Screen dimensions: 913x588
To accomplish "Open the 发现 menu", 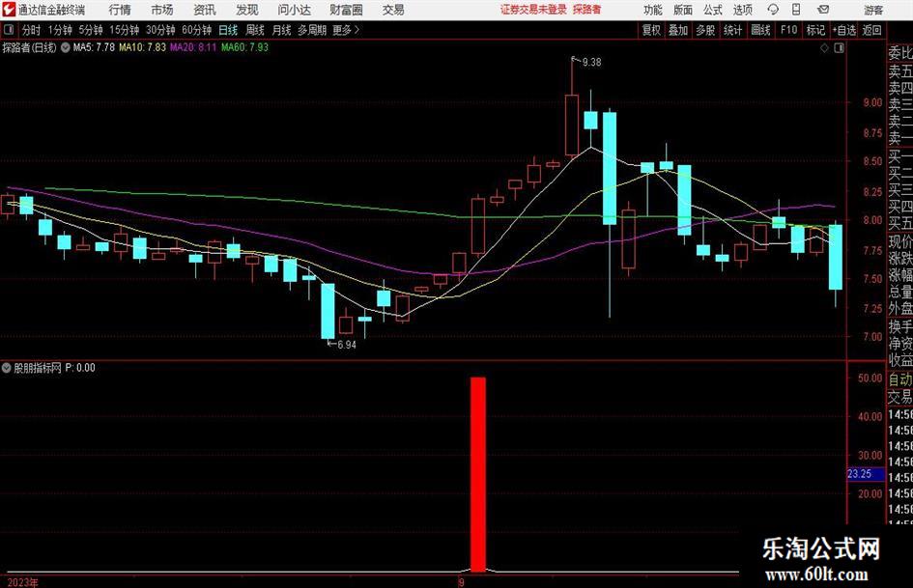I will point(247,10).
